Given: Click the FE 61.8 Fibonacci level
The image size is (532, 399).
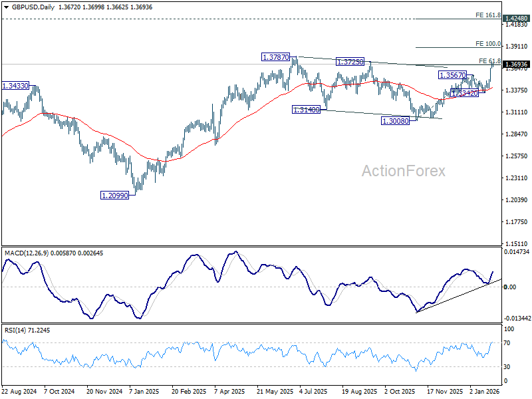Looking at the screenshot, I should click(489, 61).
